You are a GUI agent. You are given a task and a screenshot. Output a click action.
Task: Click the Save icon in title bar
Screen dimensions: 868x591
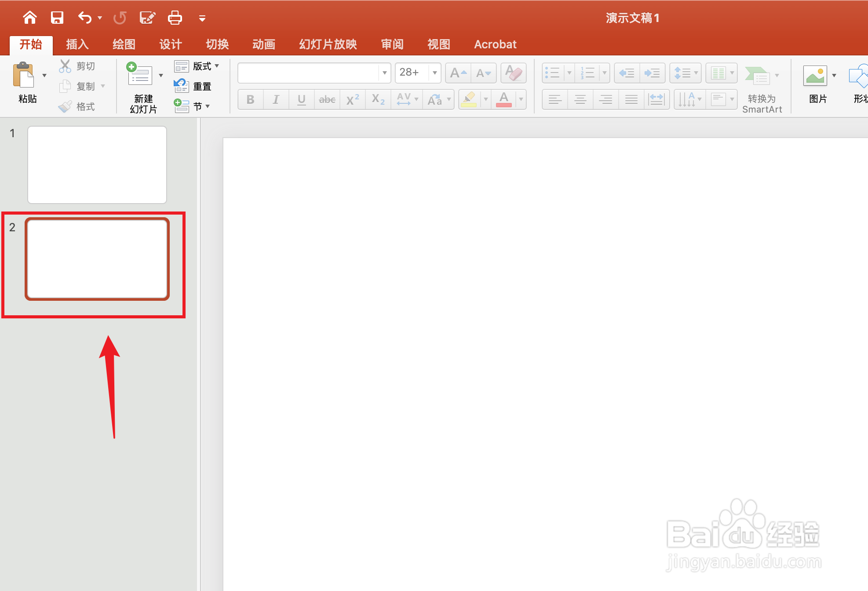pos(57,18)
